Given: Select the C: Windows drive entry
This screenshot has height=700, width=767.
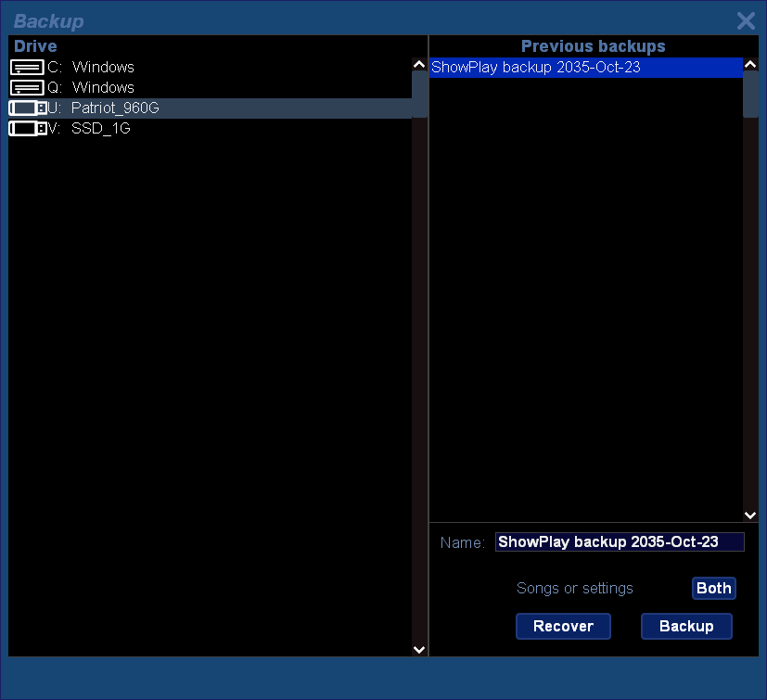Looking at the screenshot, I should [103, 67].
